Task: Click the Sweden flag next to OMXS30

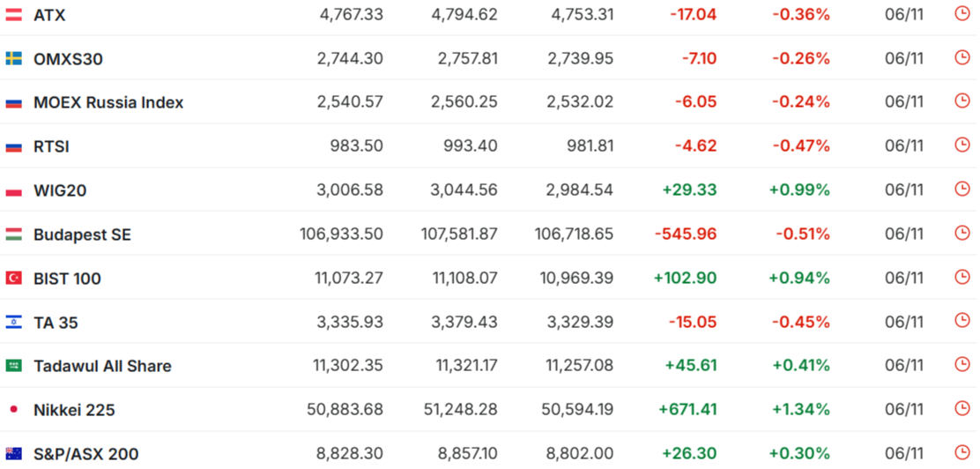Action: pos(14,59)
